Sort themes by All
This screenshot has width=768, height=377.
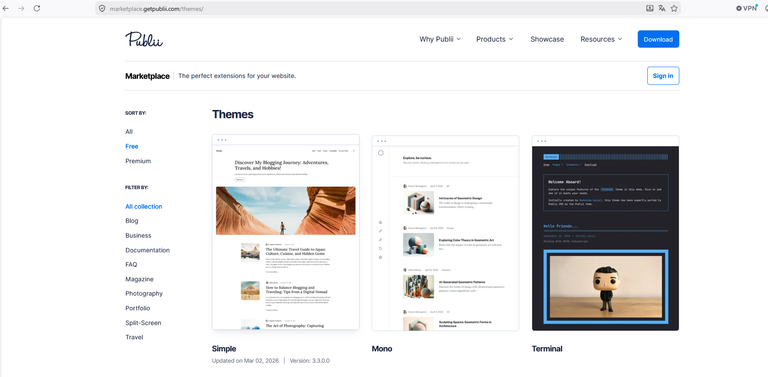[x=129, y=132]
